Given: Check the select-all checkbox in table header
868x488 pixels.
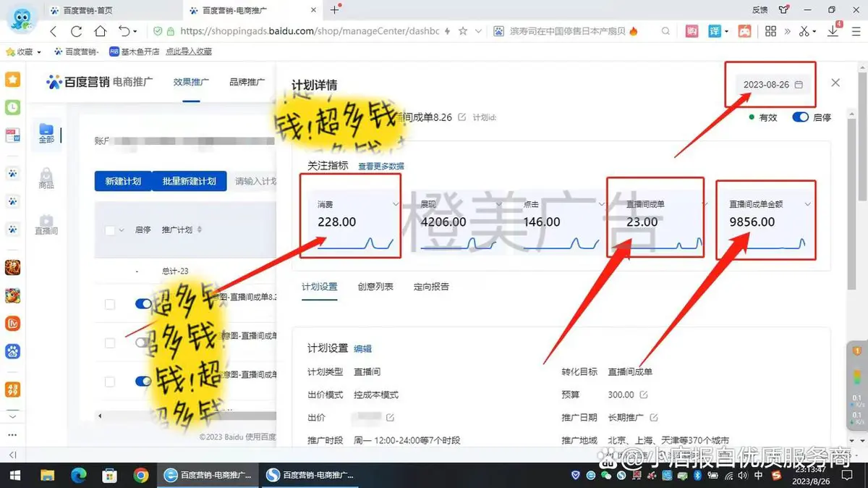Looking at the screenshot, I should click(x=110, y=230).
